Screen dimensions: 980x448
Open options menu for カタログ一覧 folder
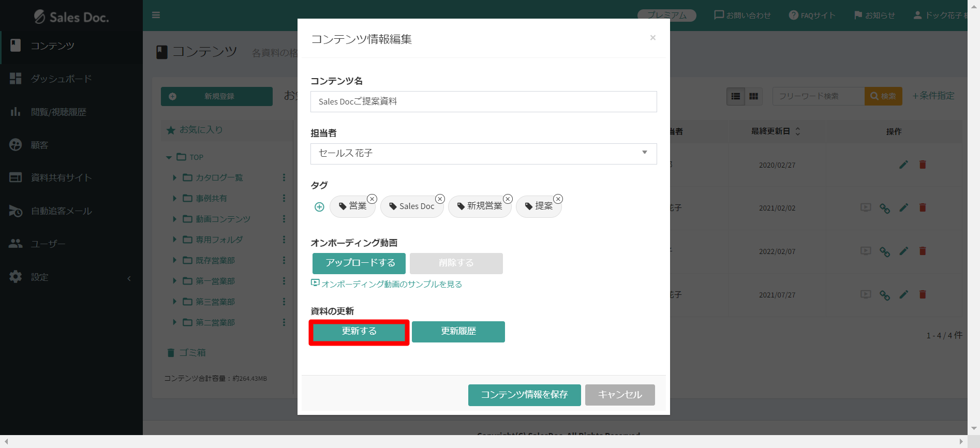284,177
